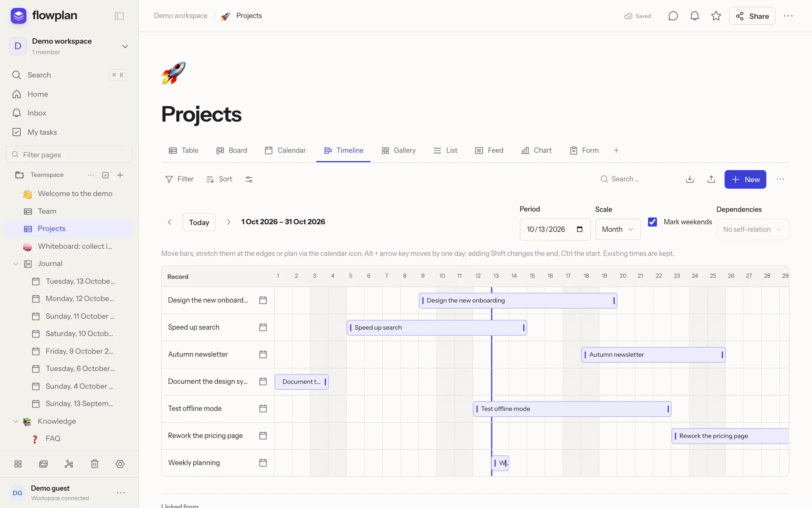Open trash icon in sidebar footer
This screenshot has width=812, height=508.
[95, 464]
